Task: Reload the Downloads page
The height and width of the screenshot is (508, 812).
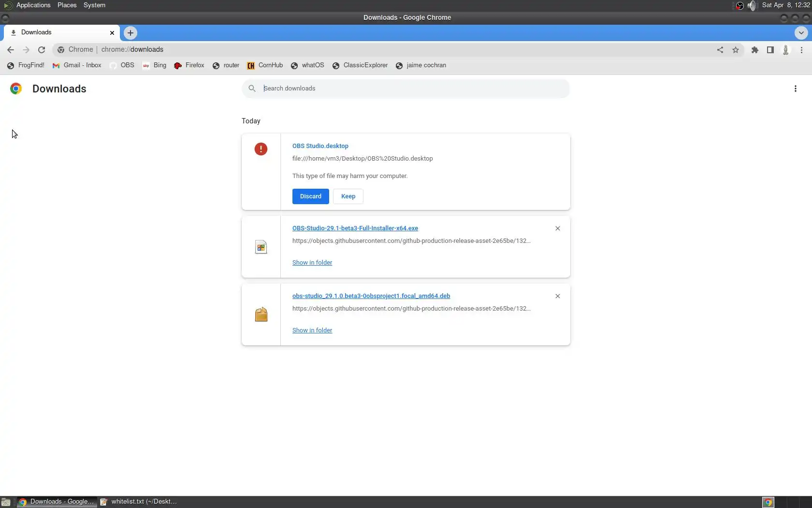Action: tap(42, 50)
